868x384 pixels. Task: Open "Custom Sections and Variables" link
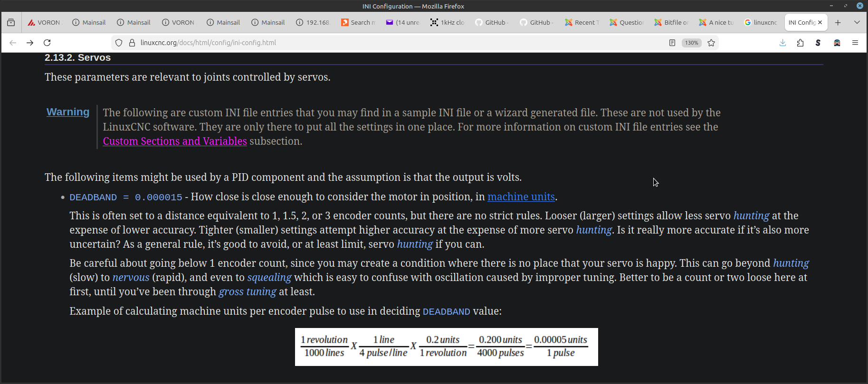pos(175,141)
